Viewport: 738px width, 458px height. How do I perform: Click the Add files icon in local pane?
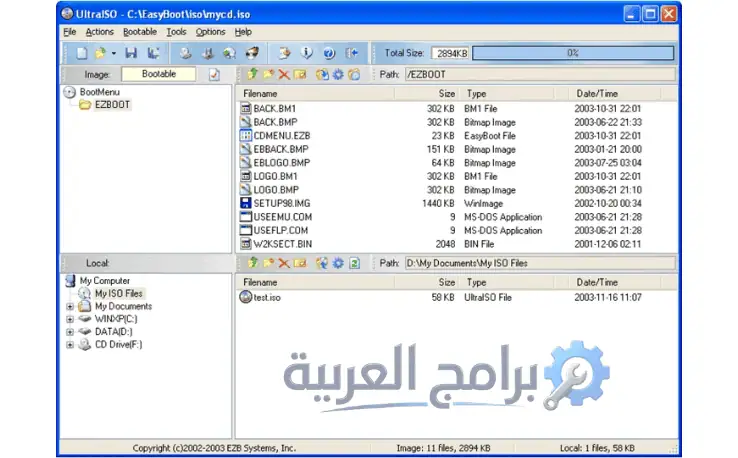[322, 263]
